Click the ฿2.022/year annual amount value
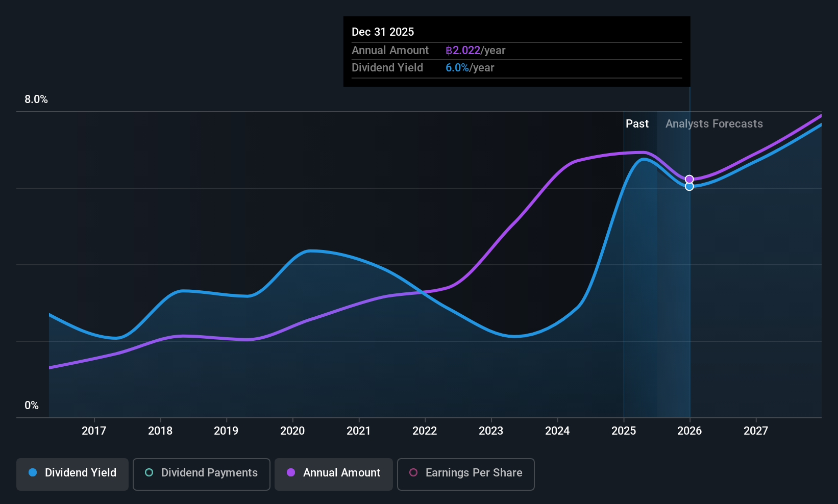The width and height of the screenshot is (838, 504). (x=475, y=51)
